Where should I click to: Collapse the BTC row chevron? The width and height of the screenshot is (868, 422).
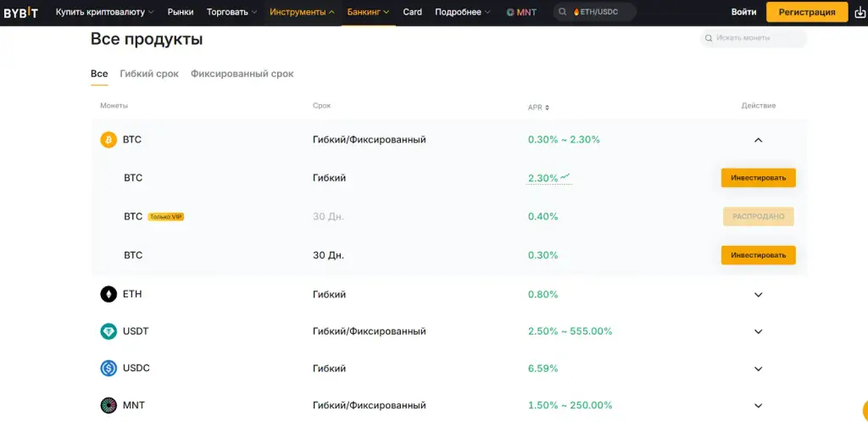click(759, 140)
